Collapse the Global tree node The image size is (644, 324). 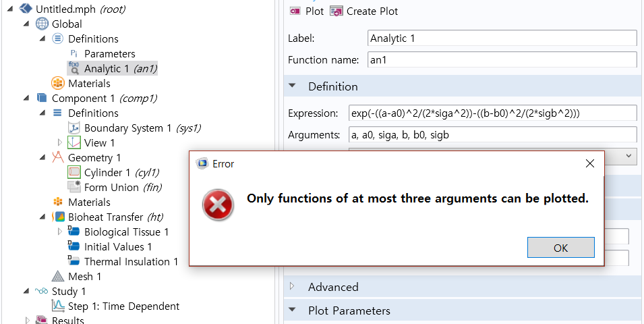pos(26,24)
